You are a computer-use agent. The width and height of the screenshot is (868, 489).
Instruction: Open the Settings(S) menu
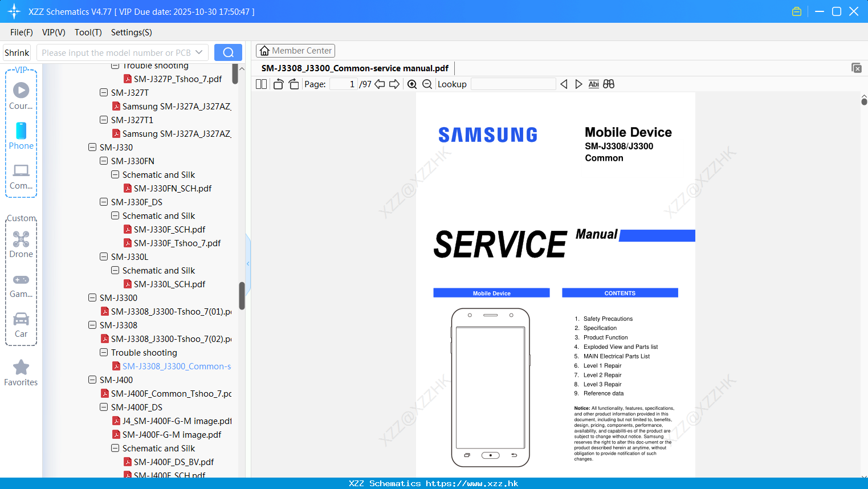(132, 32)
